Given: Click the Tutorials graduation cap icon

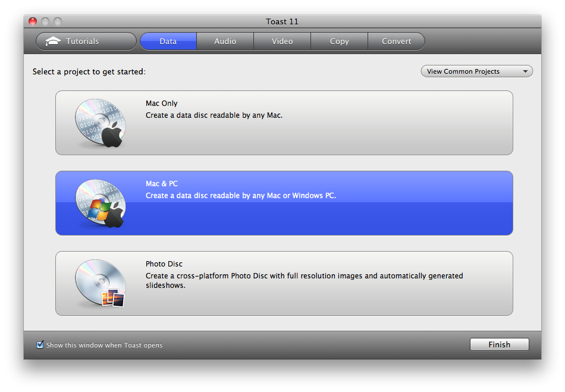Looking at the screenshot, I should click(x=53, y=41).
